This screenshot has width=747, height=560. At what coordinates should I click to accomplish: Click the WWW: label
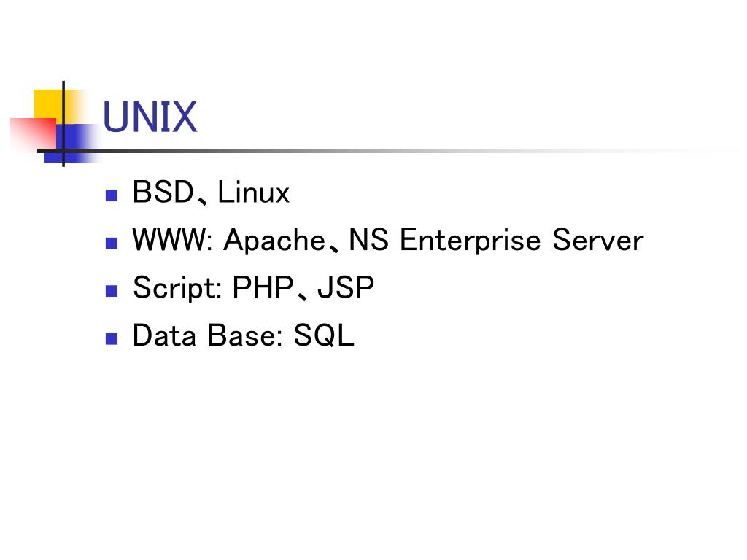pyautogui.click(x=172, y=239)
